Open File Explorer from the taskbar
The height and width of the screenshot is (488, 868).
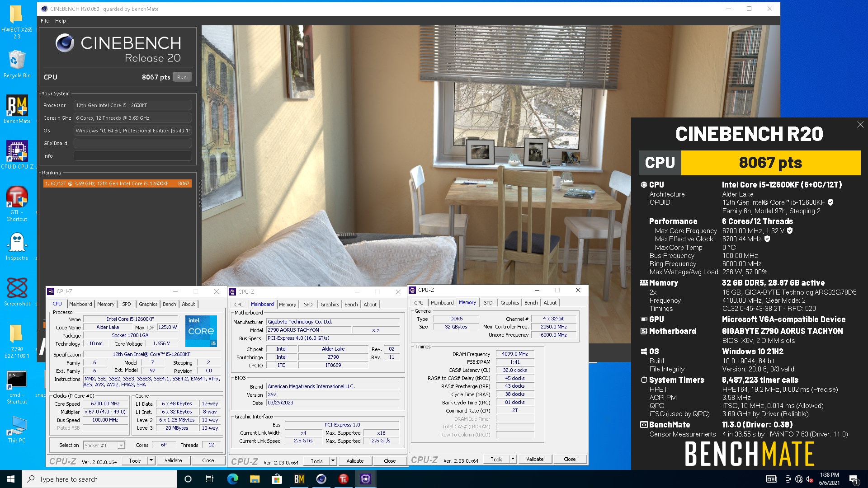pos(255,479)
